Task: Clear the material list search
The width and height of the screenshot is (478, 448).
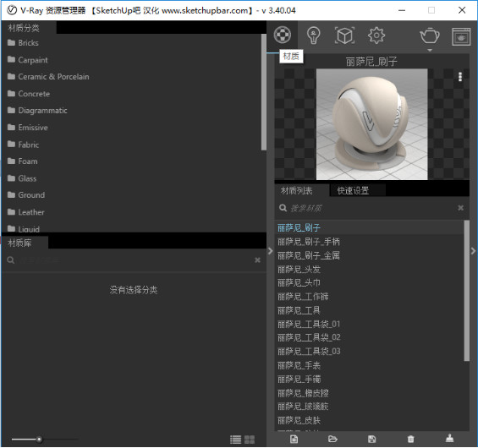Action: tap(460, 208)
